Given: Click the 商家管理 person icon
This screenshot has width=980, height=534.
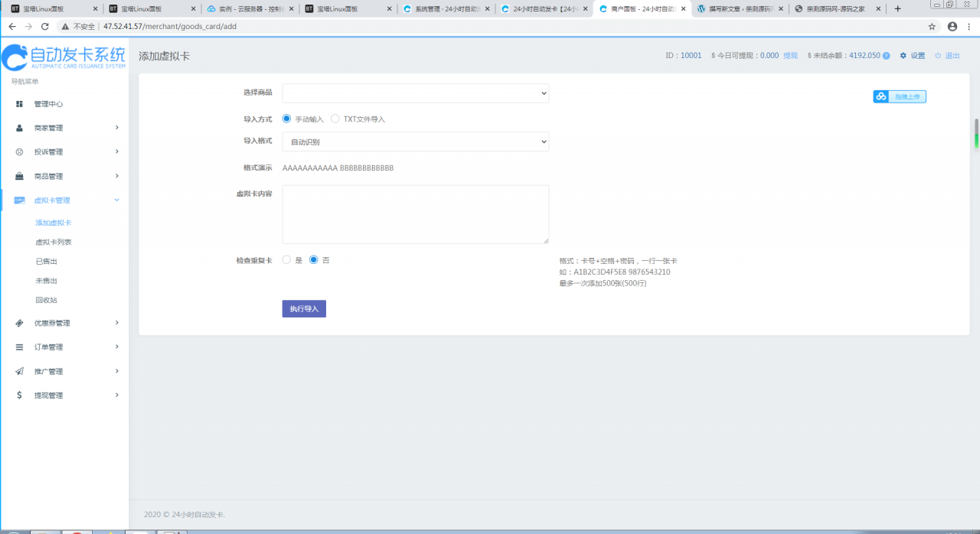Looking at the screenshot, I should pos(19,128).
